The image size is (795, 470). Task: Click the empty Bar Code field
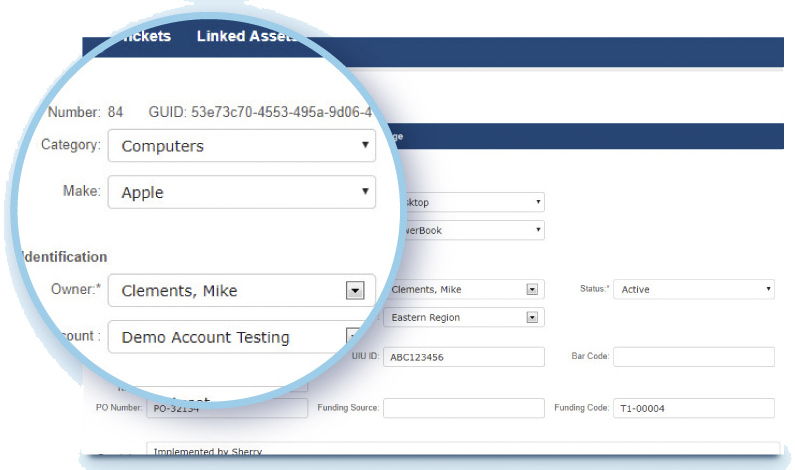[x=693, y=357]
